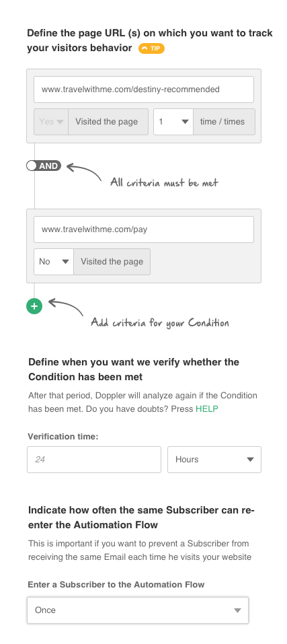
Task: Expand the Hours time unit dropdown
Action: click(x=214, y=460)
